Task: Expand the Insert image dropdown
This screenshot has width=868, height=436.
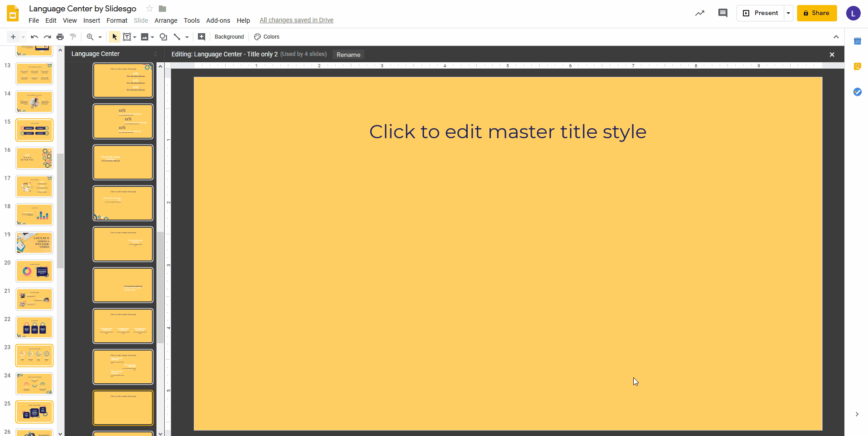Action: tap(151, 37)
